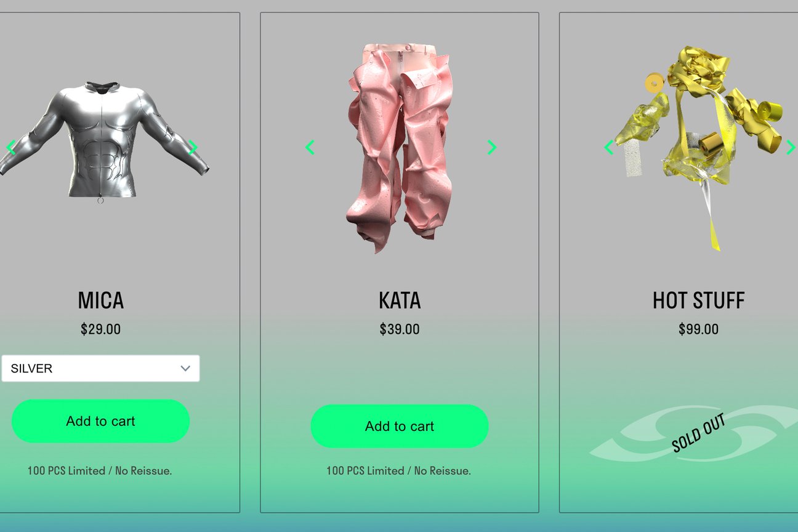Click the dropdown chevron beside SILVER
The image size is (798, 532).
[185, 368]
